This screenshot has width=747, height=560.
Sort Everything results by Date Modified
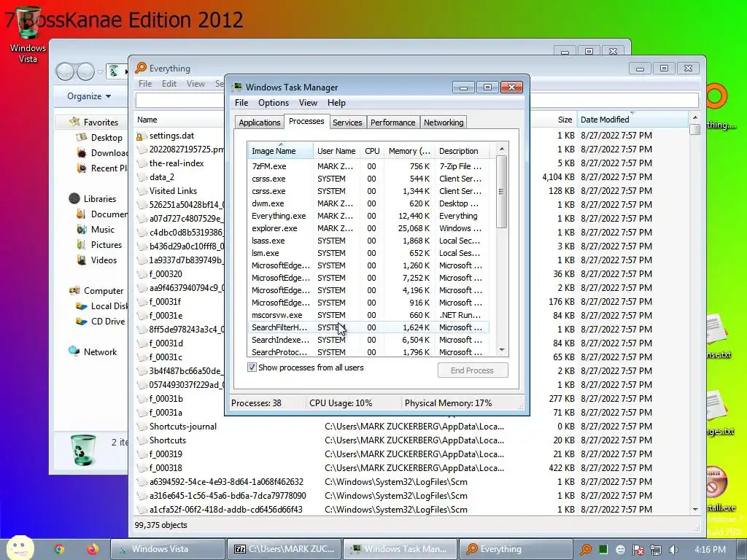coord(632,120)
